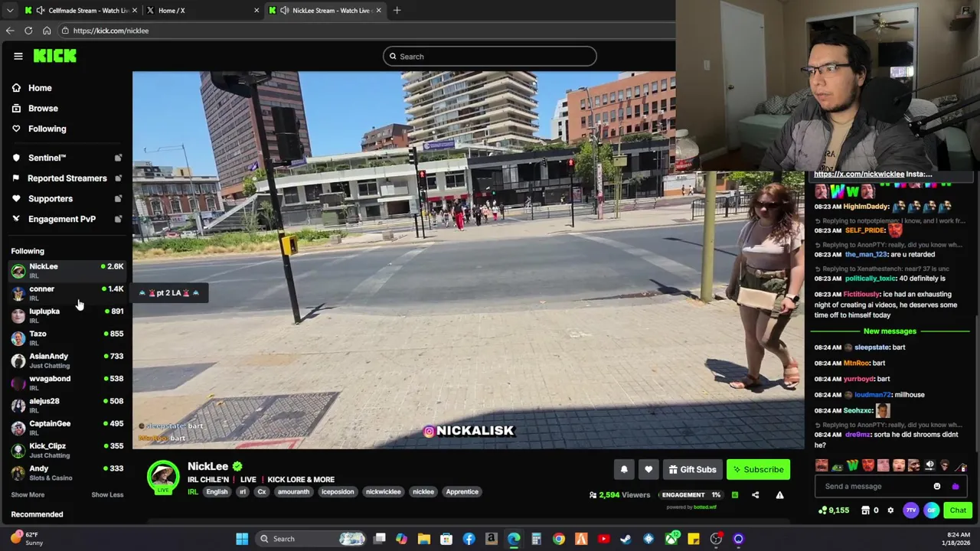Open conner channel in Following list

click(67, 292)
